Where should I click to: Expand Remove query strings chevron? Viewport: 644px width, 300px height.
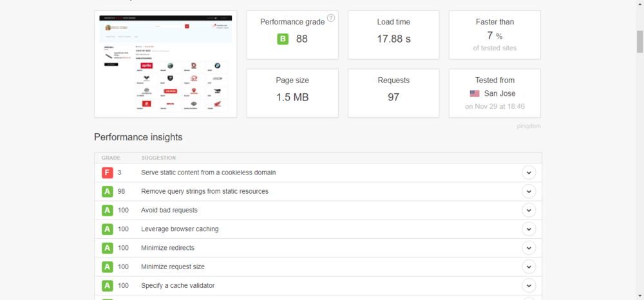[529, 192]
